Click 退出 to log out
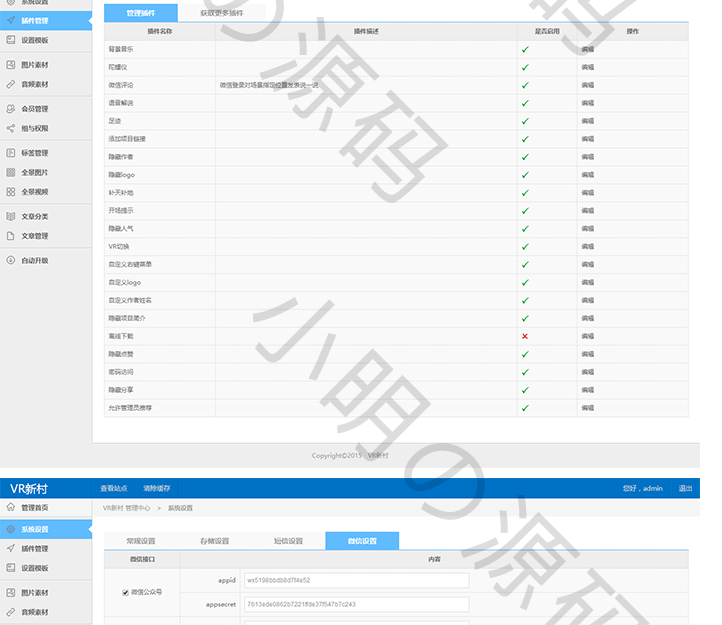722x625 pixels. [x=685, y=488]
